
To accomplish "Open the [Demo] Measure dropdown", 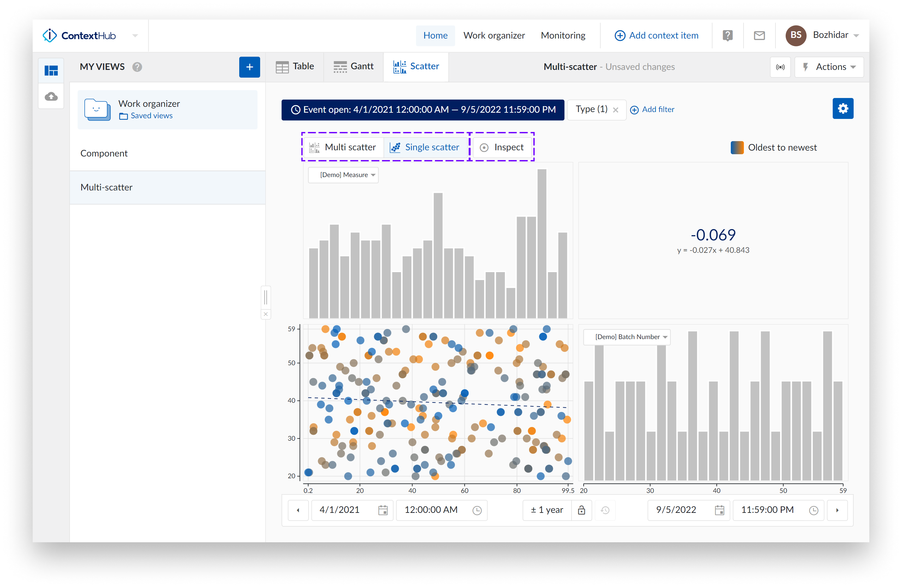I will [343, 175].
